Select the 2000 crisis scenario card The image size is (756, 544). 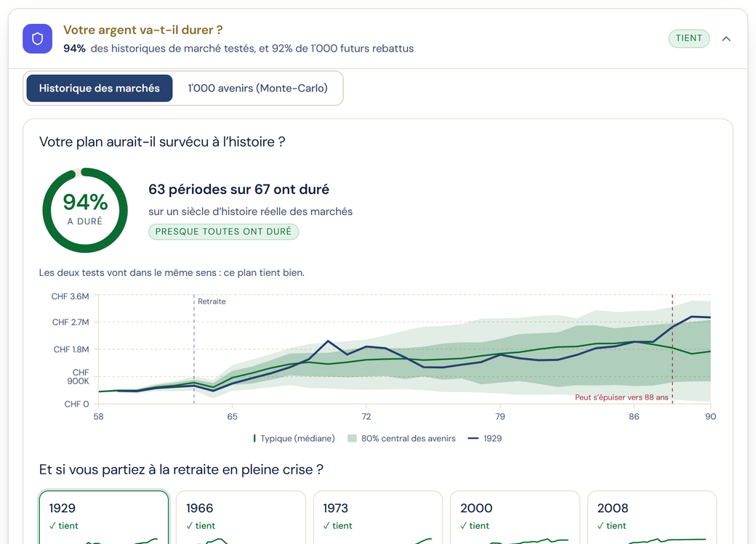coord(515,518)
